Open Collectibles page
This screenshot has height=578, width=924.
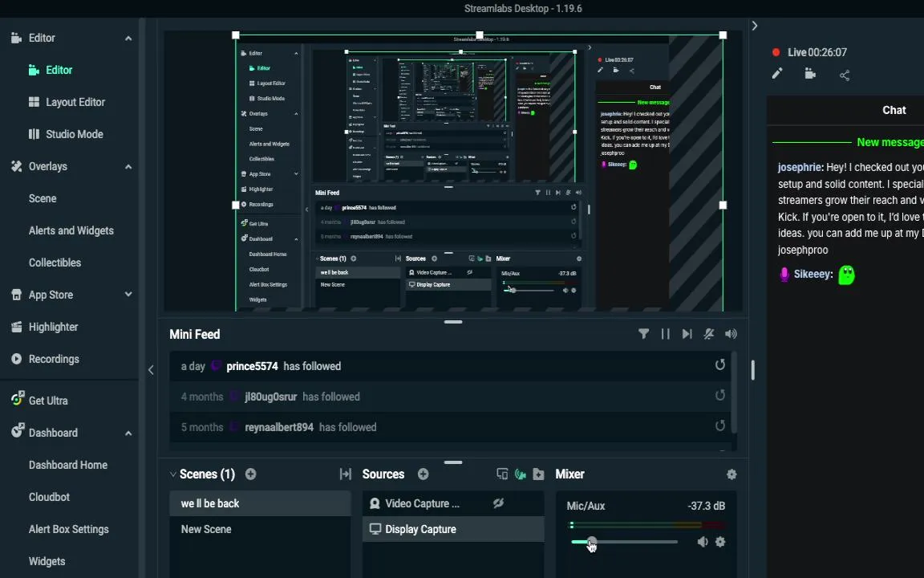click(55, 263)
